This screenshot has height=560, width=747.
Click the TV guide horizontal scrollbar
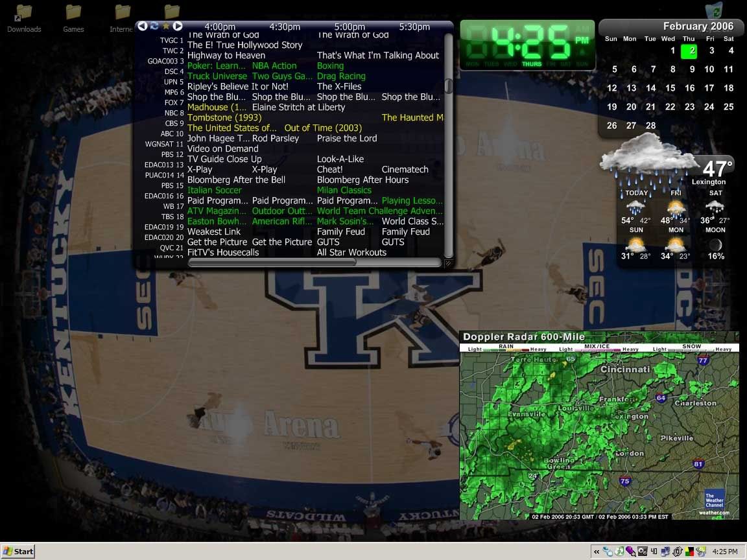[272, 262]
